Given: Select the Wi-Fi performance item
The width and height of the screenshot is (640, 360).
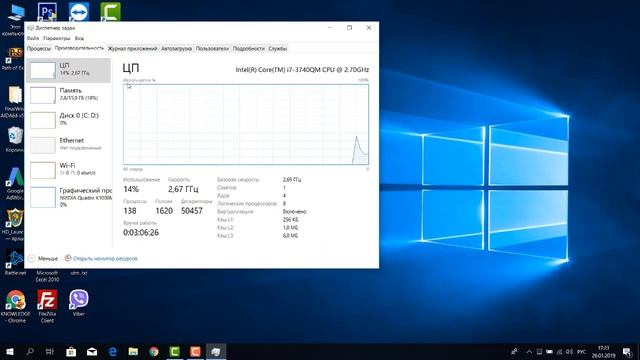Looking at the screenshot, I should (69, 170).
